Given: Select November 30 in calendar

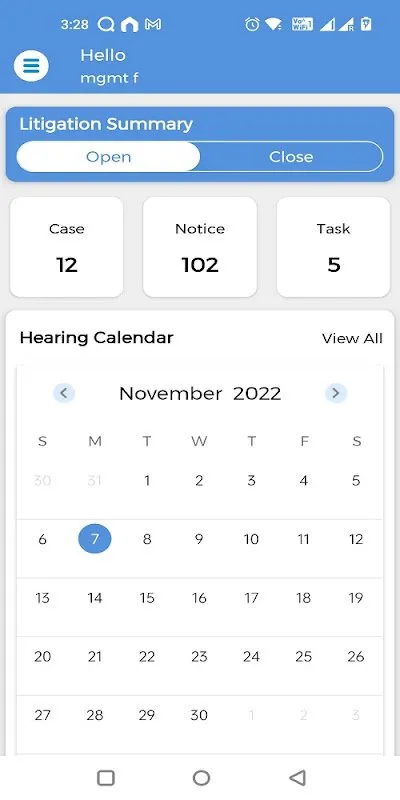Looking at the screenshot, I should [199, 715].
